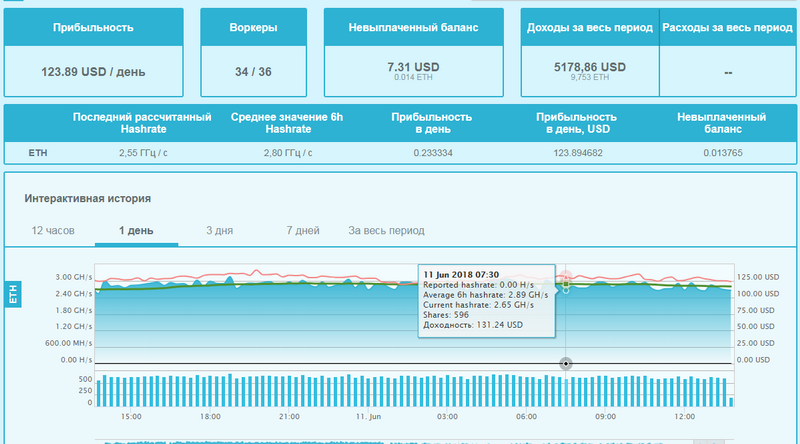This screenshot has height=444, width=800.
Task: Click the 15:00 time axis label
Action: (x=131, y=416)
